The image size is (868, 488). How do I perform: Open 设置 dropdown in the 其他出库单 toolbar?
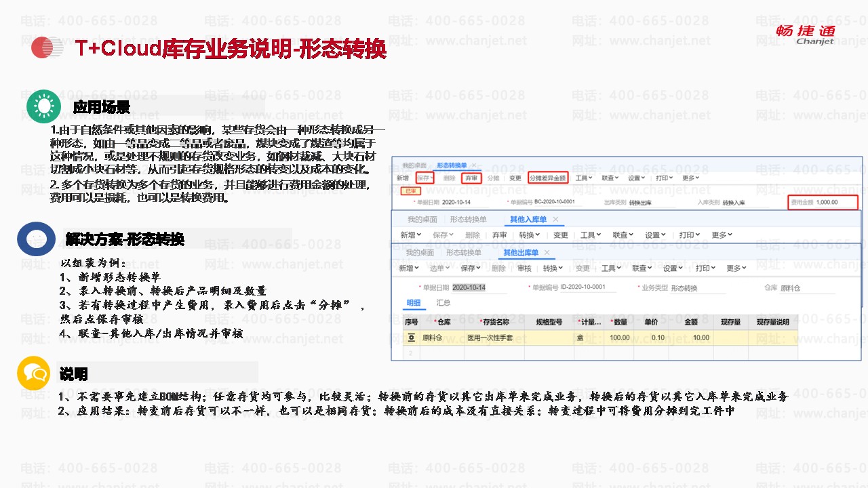(x=672, y=268)
